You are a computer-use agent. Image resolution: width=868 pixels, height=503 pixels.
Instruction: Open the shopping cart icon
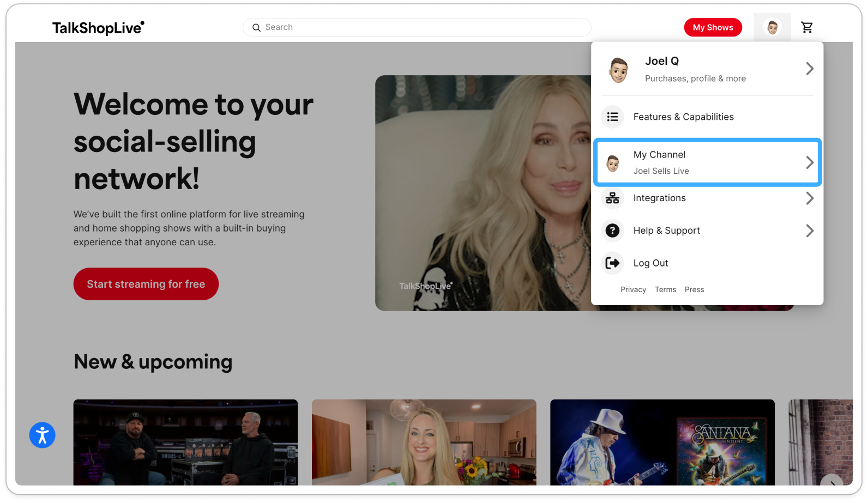pyautogui.click(x=807, y=27)
